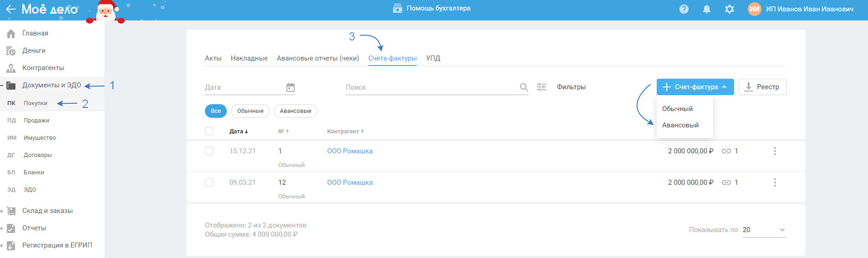868x258 pixels.
Task: Click the back arrow beside Моё дело logo
Action: click(10, 9)
